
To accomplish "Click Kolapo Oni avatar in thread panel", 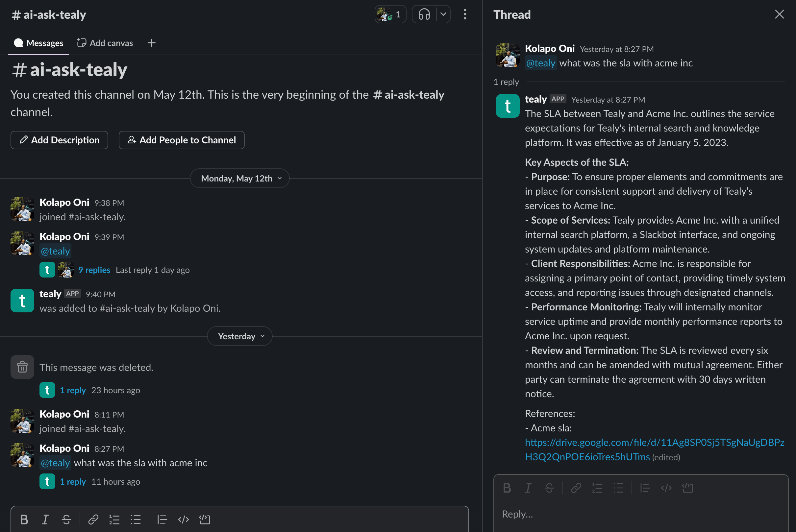I will (x=508, y=55).
